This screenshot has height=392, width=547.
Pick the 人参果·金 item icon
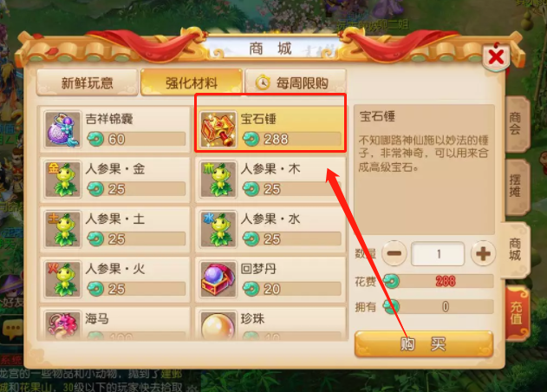pyautogui.click(x=62, y=180)
